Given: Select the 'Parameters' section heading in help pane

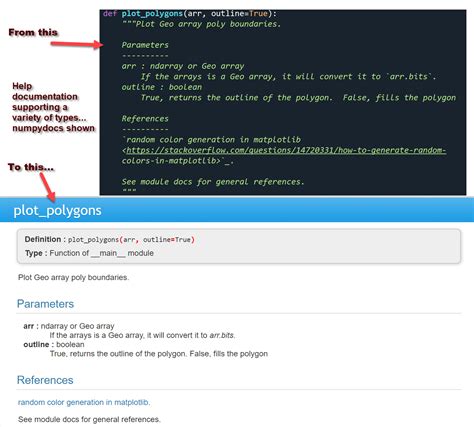Looking at the screenshot, I should pyautogui.click(x=45, y=304).
